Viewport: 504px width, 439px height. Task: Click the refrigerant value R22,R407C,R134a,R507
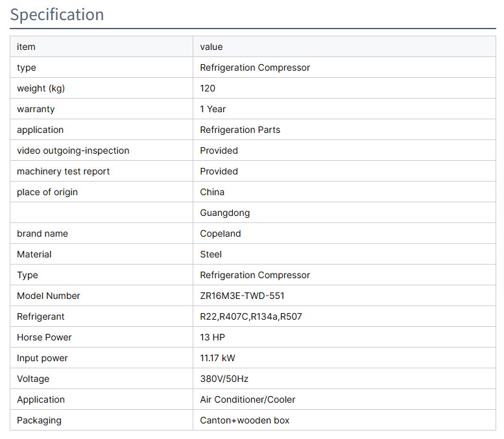click(x=250, y=316)
